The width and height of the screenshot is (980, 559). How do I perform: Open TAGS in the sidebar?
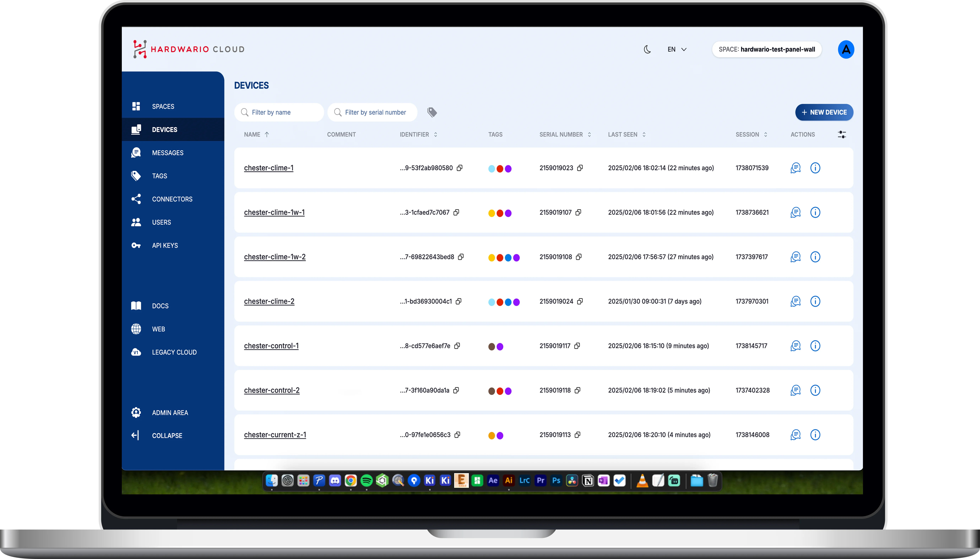coord(173,176)
